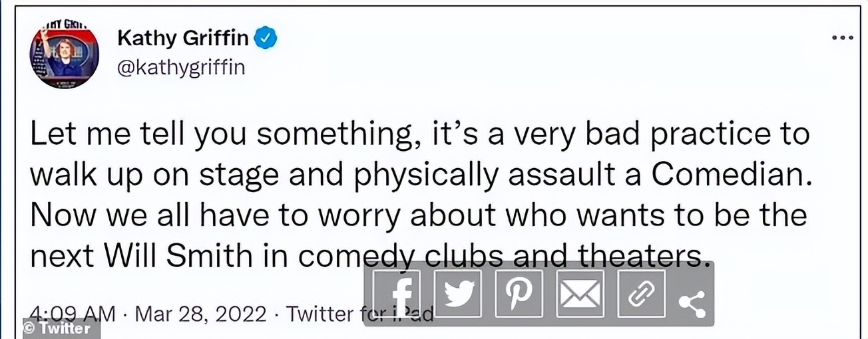The width and height of the screenshot is (868, 339).
Task: Pin this image to Pinterest
Action: click(x=519, y=294)
